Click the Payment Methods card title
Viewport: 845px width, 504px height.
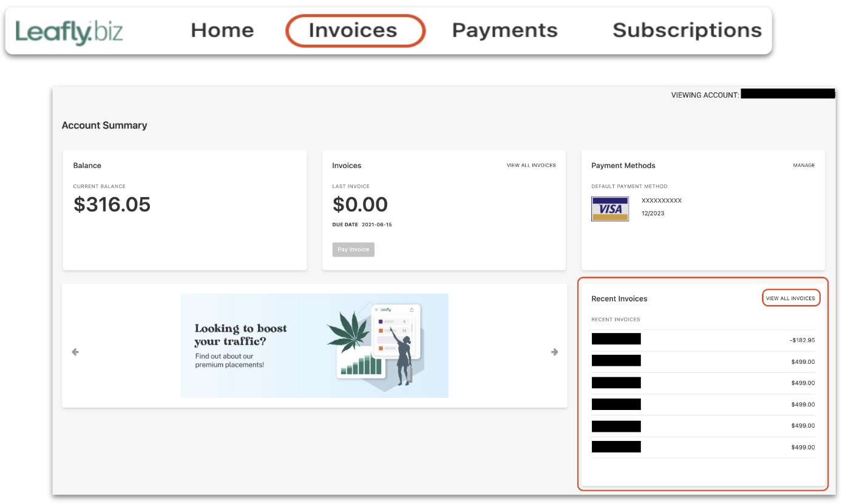tap(623, 166)
